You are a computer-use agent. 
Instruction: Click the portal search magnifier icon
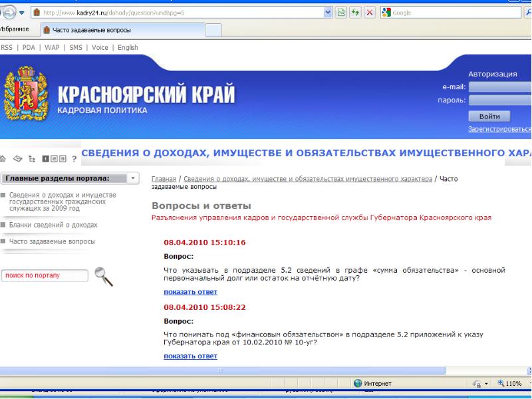click(104, 275)
